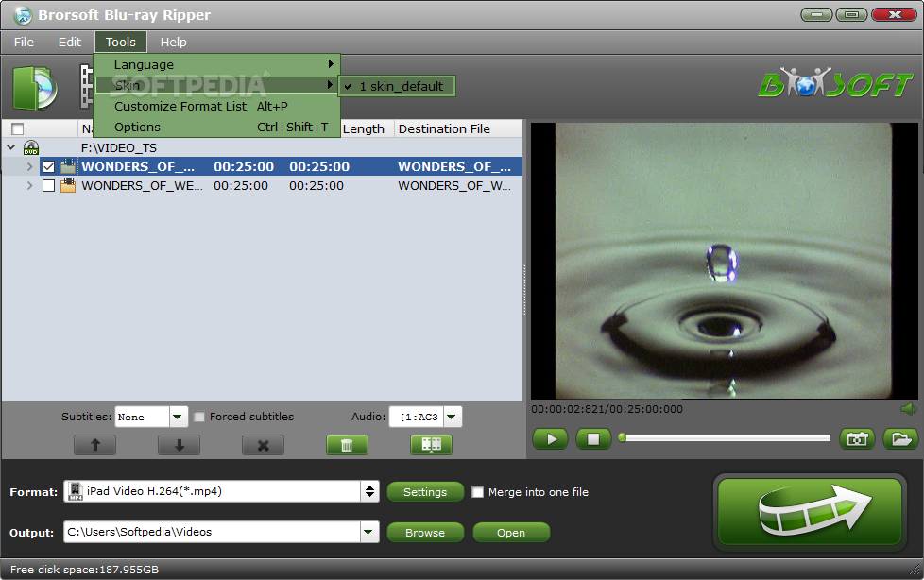Viewport: 924px width, 580px height.
Task: Open the snapshot folder button
Action: [901, 439]
